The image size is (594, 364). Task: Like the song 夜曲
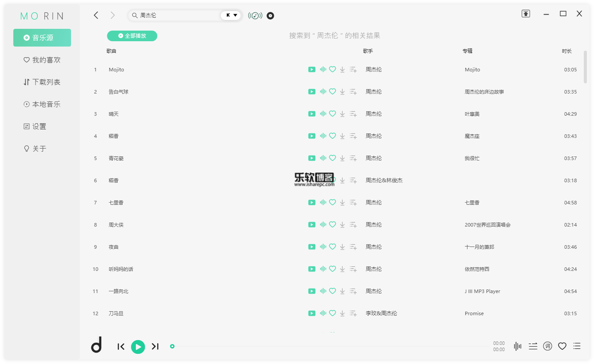click(333, 247)
